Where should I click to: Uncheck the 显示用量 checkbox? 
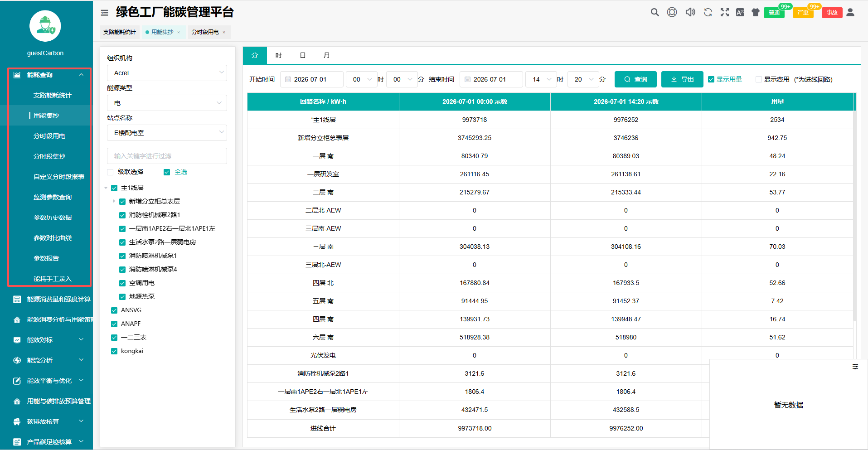click(x=711, y=79)
